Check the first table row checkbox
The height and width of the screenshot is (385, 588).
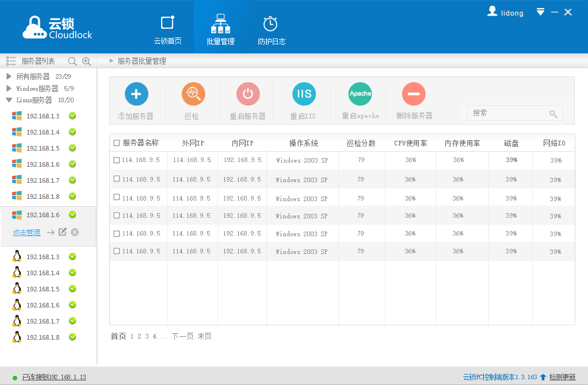(x=117, y=160)
